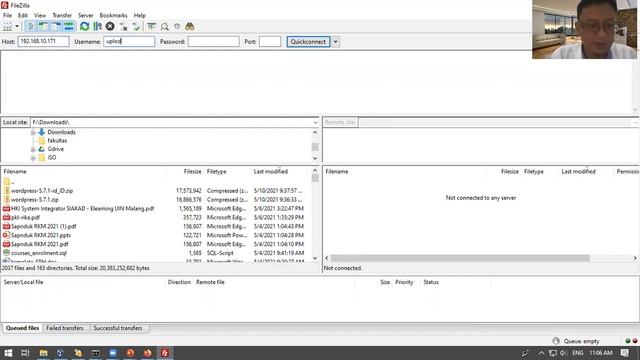This screenshot has width=640, height=360.
Task: Select the Gdrive drive icon in tree
Action: pos(42,149)
